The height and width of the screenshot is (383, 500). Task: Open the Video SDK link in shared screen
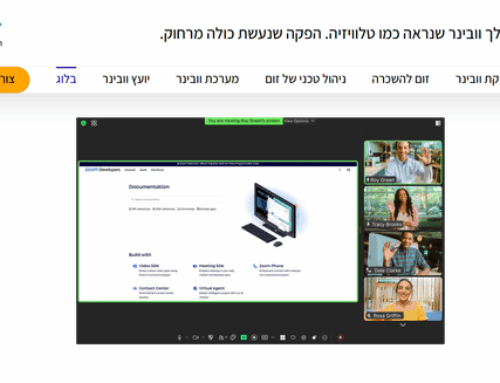pos(149,266)
